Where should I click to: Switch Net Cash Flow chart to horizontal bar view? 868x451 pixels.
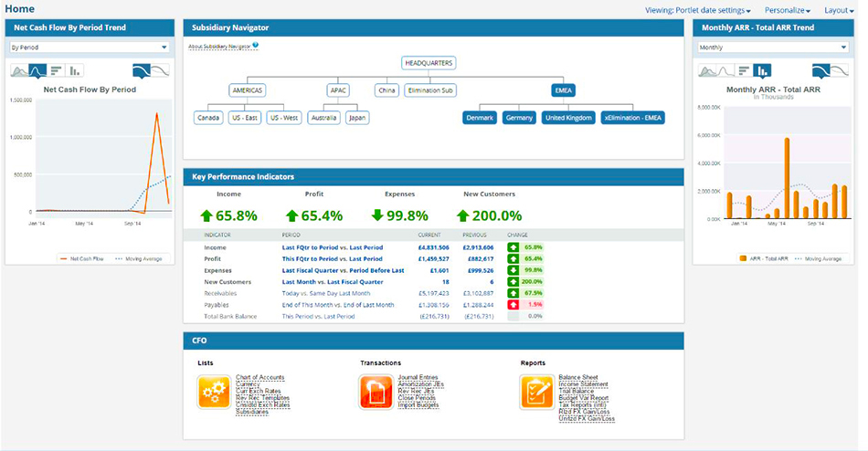click(x=56, y=70)
